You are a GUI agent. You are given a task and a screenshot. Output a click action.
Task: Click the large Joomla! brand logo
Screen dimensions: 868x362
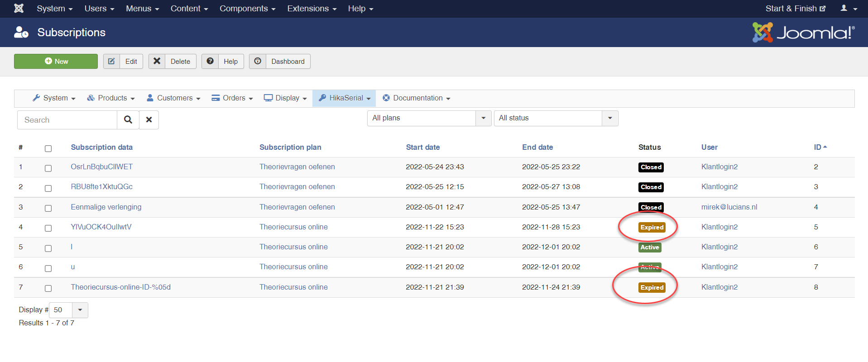point(803,32)
